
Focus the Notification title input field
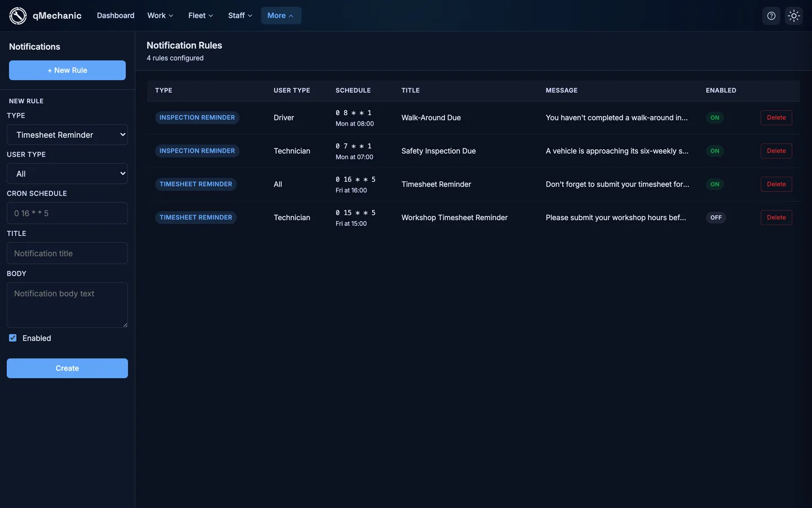pos(67,253)
